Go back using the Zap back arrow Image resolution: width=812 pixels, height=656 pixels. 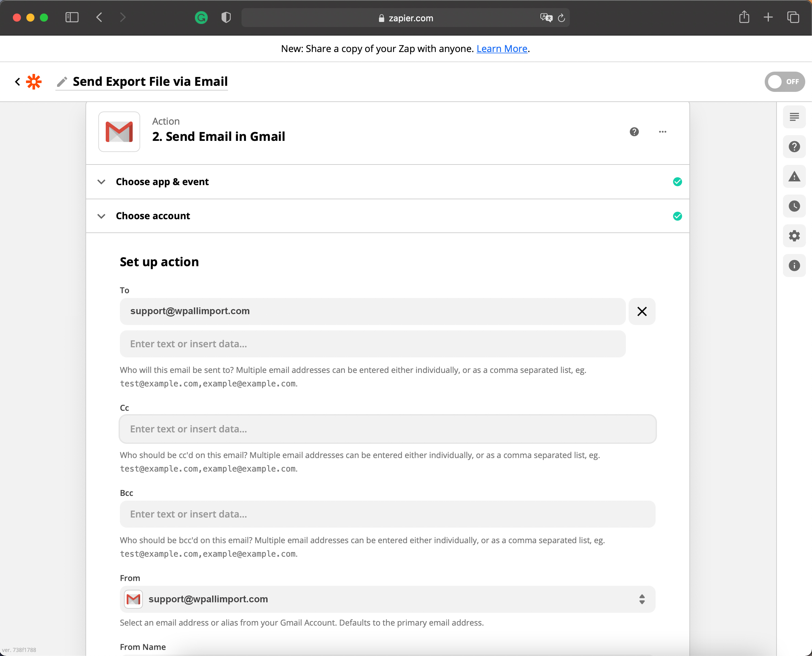pyautogui.click(x=17, y=82)
